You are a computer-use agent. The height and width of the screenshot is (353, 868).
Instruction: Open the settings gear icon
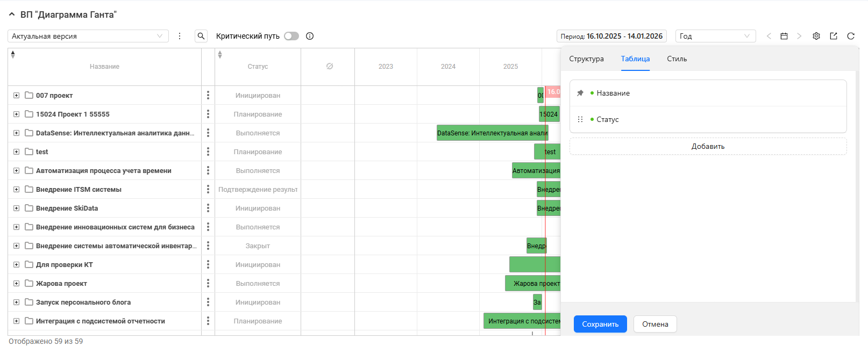click(x=816, y=36)
